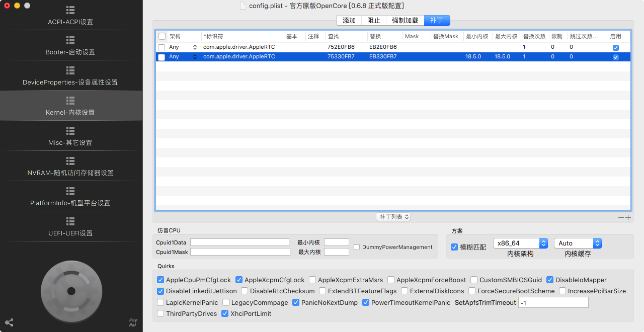Viewport: 644px width, 332px height.
Task: Toggle AppleCpuPmCfgLock quirk
Action: [x=160, y=280]
